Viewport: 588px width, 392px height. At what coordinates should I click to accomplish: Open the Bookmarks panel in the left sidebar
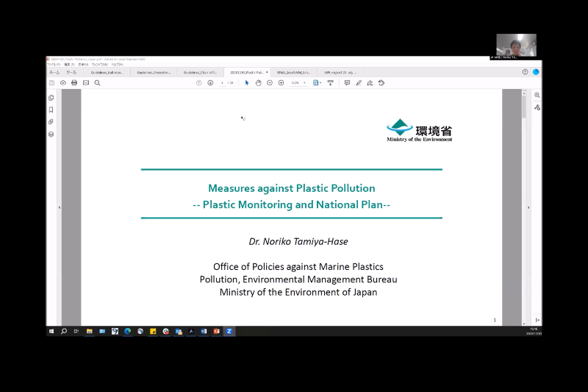[x=51, y=110]
